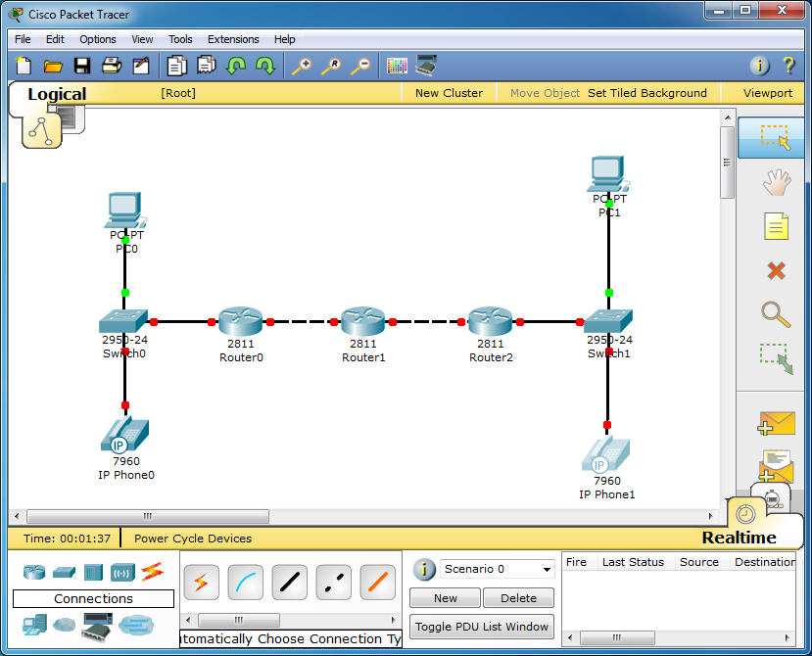Click the connection types list scrollbar thumb
Image resolution: width=812 pixels, height=656 pixels.
[239, 620]
